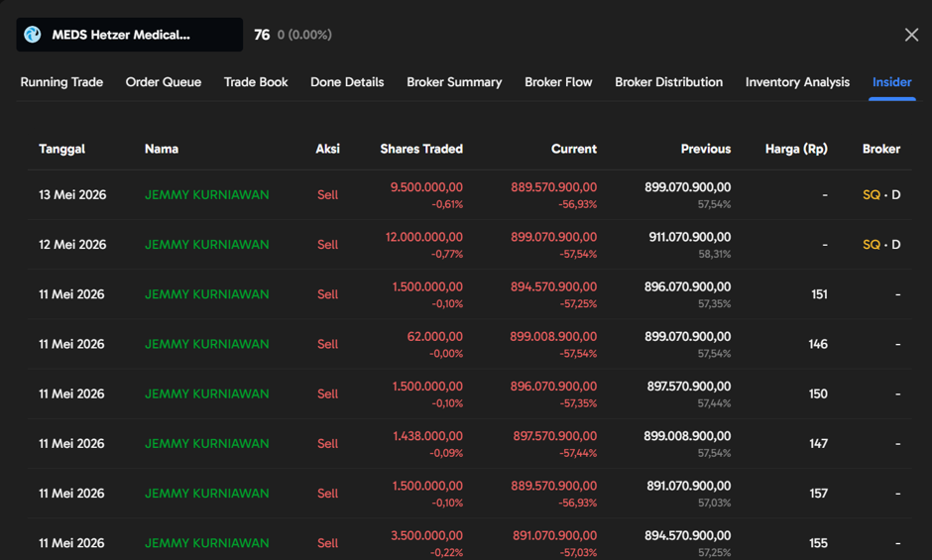This screenshot has width=932, height=560.
Task: Select the 13 Mei 2026 date cell
Action: pos(72,195)
